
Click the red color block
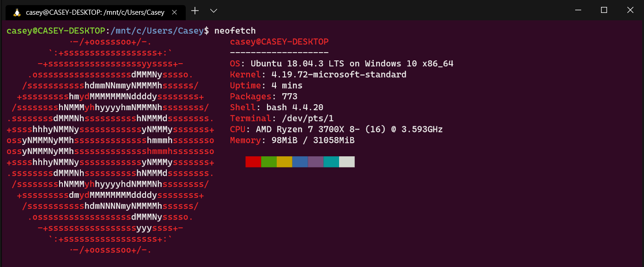coord(253,162)
